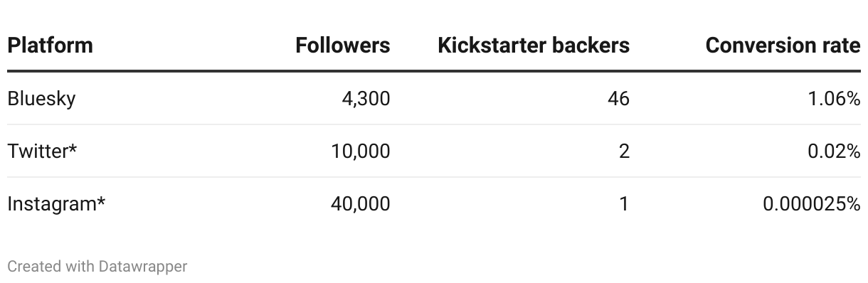Click the 0.000025% conversion rate cell
Screen dimensions: 868x283
click(812, 204)
